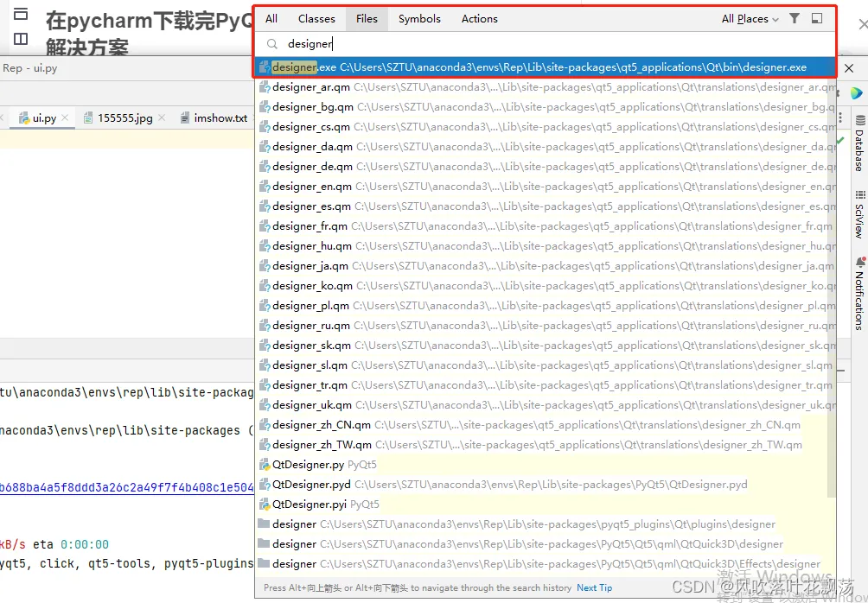Open results in Find tool window icon
Screen dimensions: 868x603
[816, 18]
